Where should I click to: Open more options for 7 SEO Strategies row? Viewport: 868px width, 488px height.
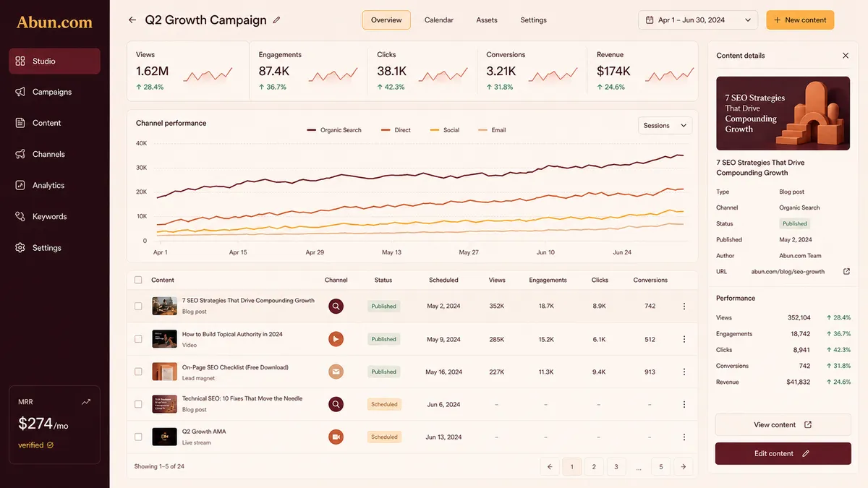(684, 306)
